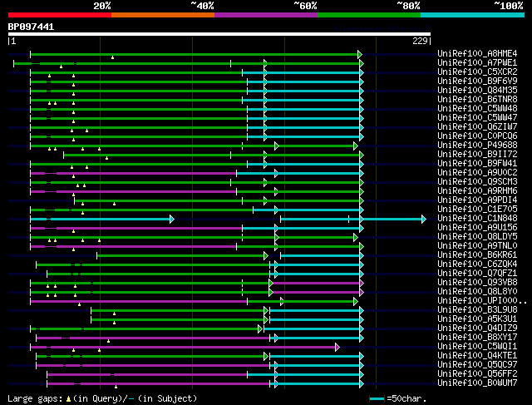Select subject UniRef100_A9U0C2
Image resolution: width=532 pixels, height=405 pixels.
[477, 173]
